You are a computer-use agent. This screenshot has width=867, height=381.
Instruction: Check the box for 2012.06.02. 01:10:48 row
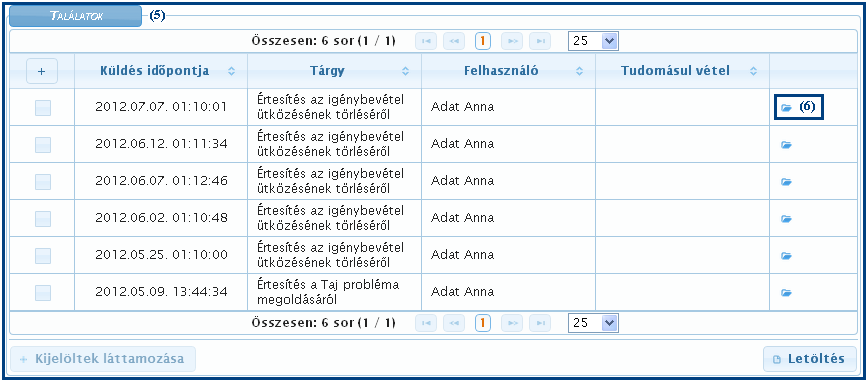pyautogui.click(x=43, y=219)
